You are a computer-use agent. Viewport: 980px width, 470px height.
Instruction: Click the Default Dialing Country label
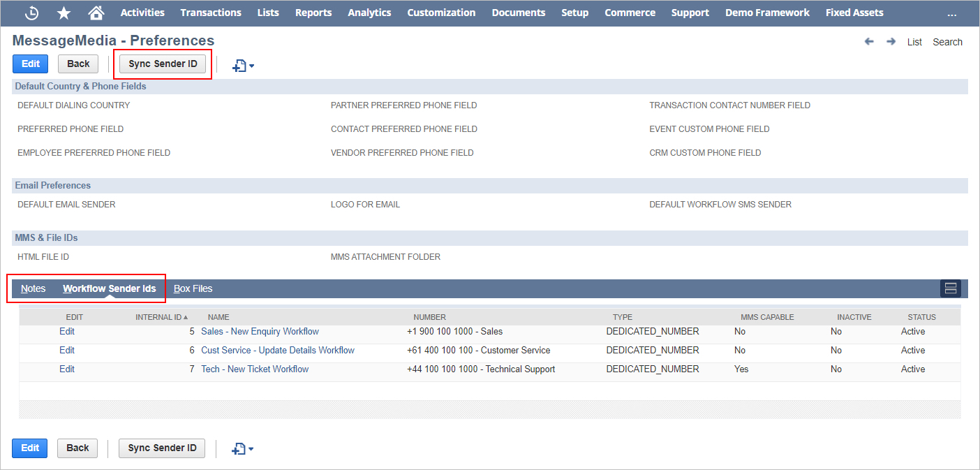[x=74, y=105]
